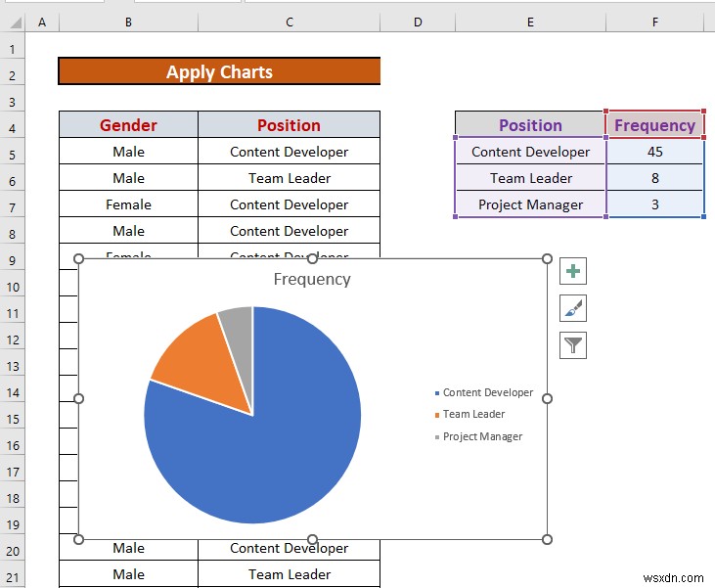Click the Select All corner triangle

(15, 23)
